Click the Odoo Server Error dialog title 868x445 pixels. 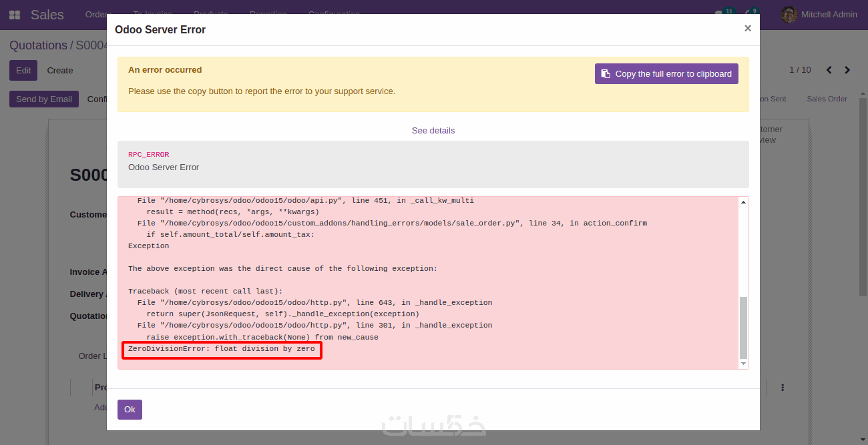pos(160,29)
